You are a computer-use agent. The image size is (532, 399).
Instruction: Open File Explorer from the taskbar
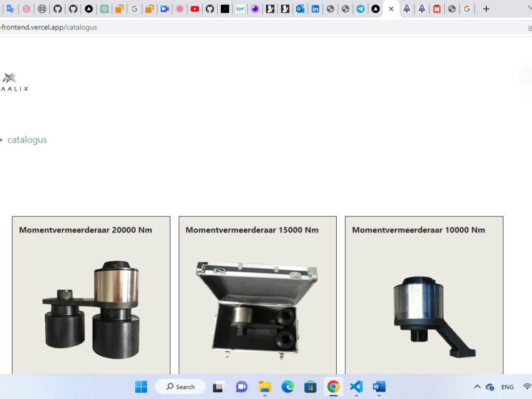(264, 387)
